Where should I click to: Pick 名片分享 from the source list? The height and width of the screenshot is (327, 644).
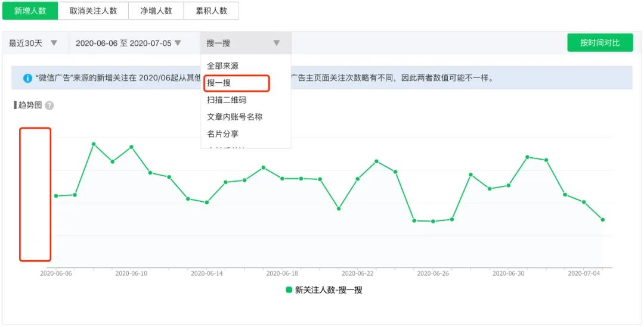222,134
